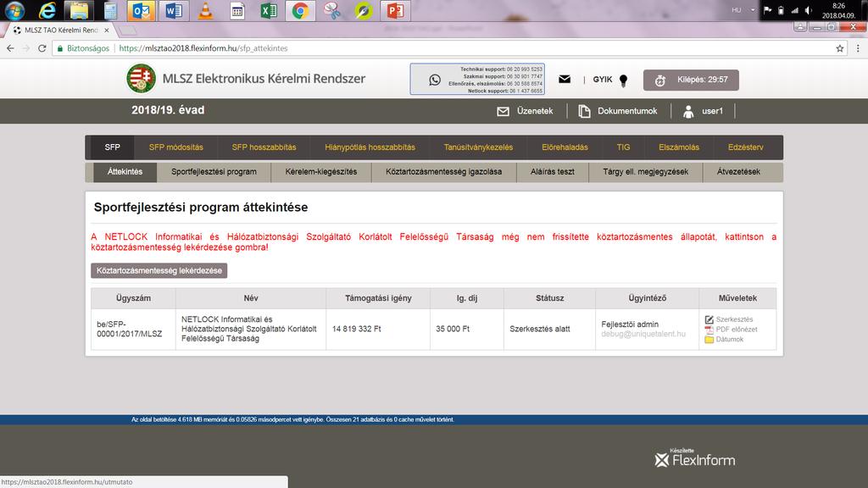Viewport: 868px width, 488px height.
Task: Open the HU language selector dropdown arrow
Action: click(753, 10)
